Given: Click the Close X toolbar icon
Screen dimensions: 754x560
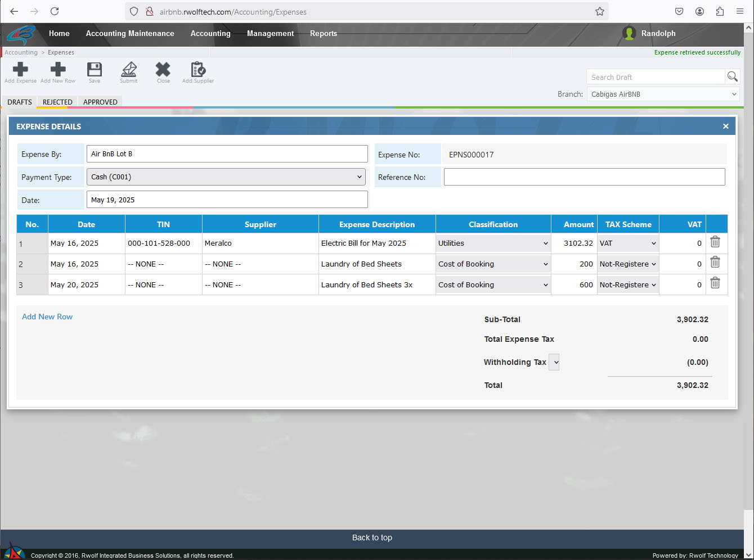Looking at the screenshot, I should pyautogui.click(x=163, y=70).
